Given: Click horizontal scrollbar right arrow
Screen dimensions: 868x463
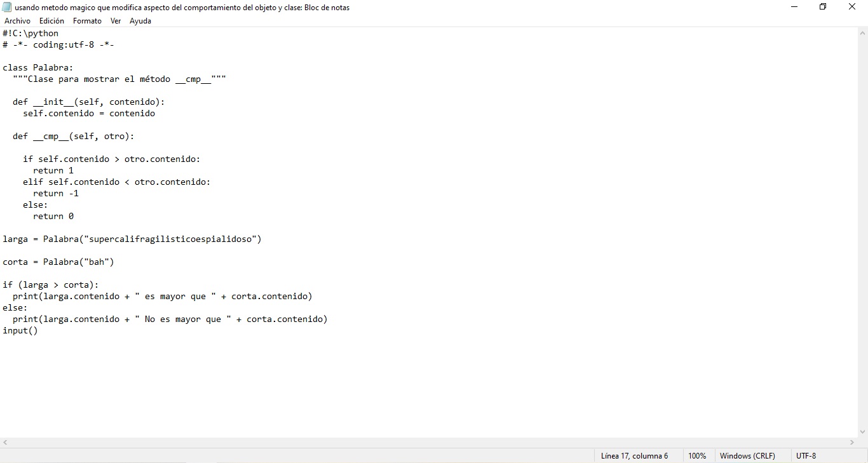Looking at the screenshot, I should click(x=852, y=442).
